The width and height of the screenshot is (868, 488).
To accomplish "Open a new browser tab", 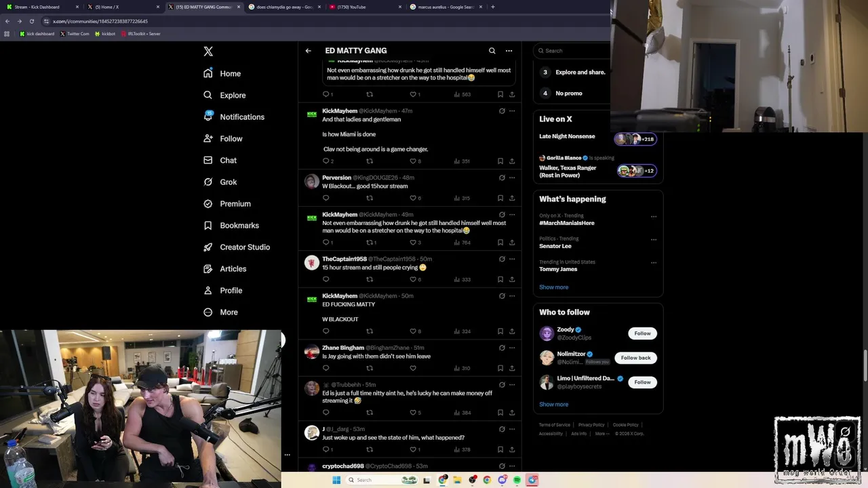I will (x=492, y=7).
